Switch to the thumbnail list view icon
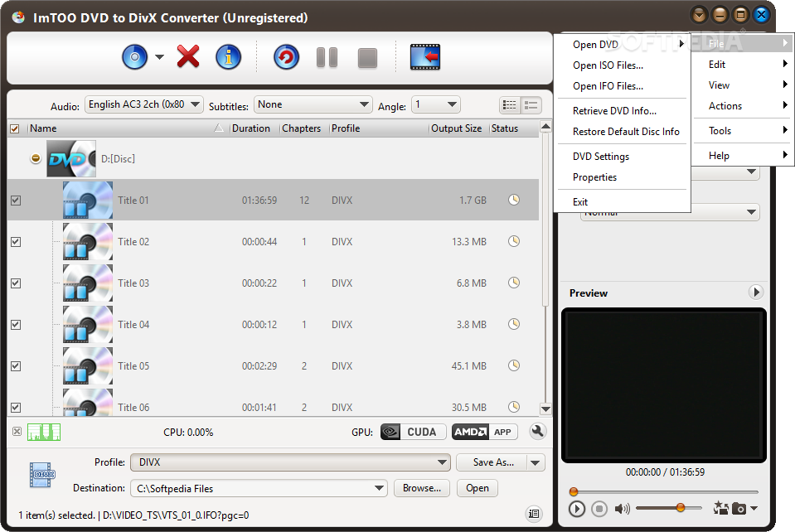 pyautogui.click(x=531, y=105)
